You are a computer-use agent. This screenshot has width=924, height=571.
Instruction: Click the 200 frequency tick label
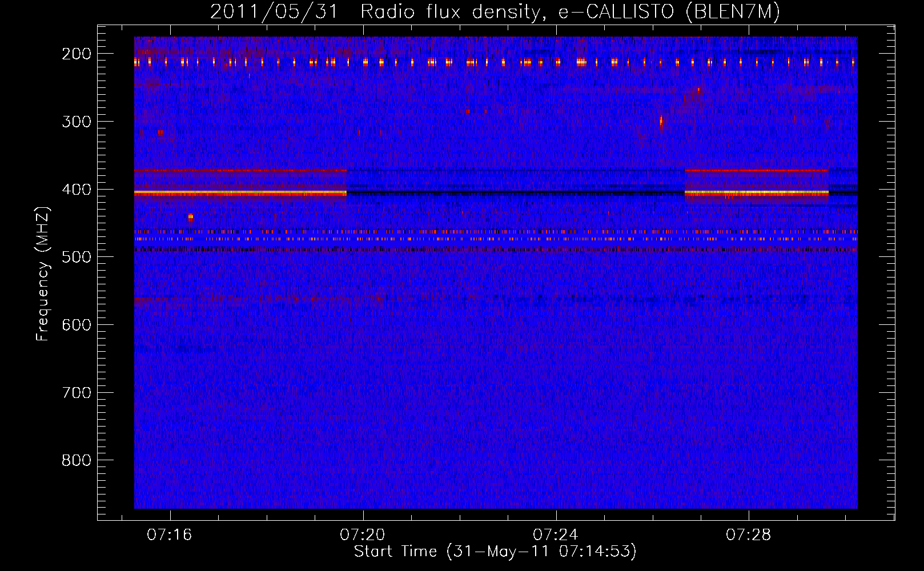tap(77, 54)
